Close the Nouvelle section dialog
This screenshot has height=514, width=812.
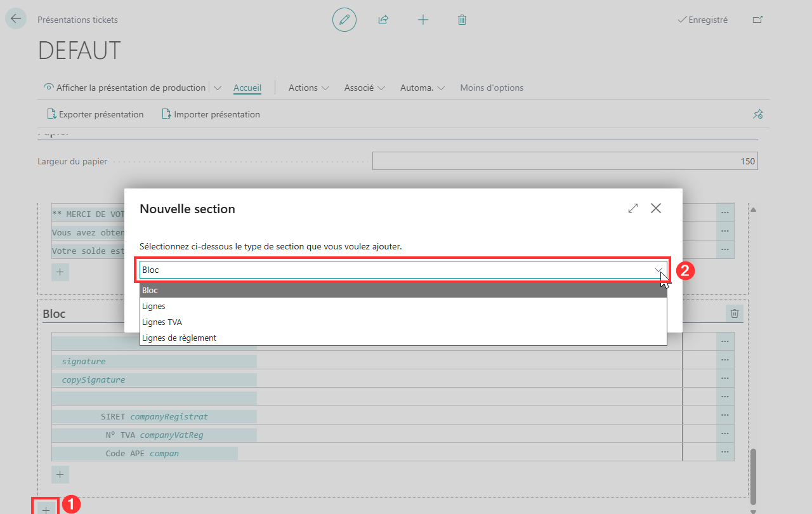[656, 208]
